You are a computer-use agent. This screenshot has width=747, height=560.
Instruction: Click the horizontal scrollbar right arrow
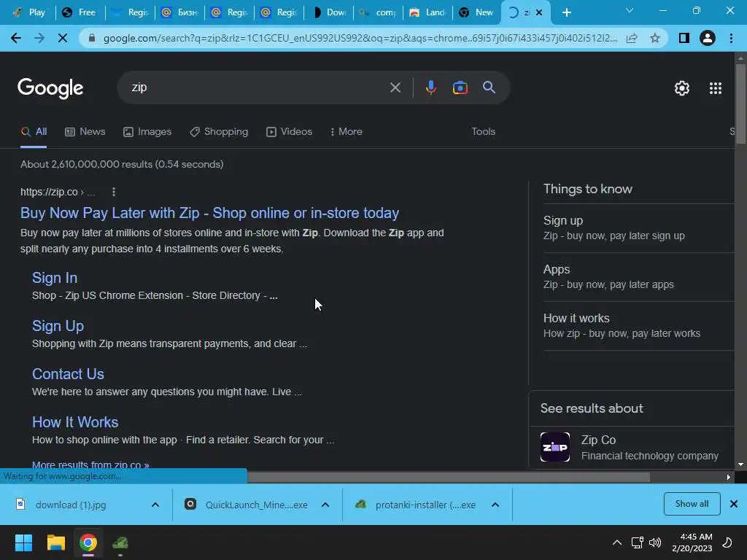[x=729, y=477]
